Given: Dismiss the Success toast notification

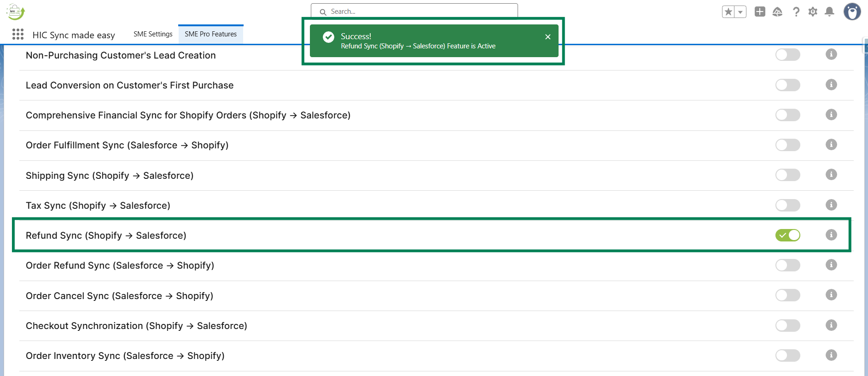Looking at the screenshot, I should pyautogui.click(x=548, y=37).
